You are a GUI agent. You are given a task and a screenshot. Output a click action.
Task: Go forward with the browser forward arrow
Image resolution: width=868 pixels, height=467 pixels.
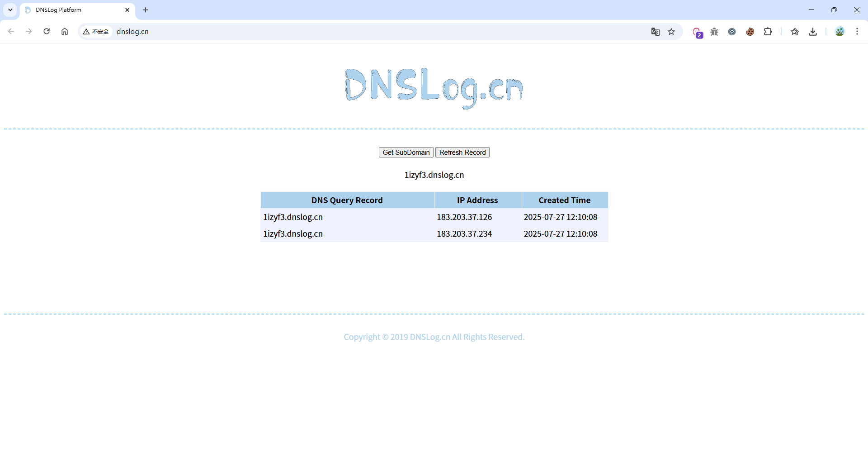[x=29, y=31]
